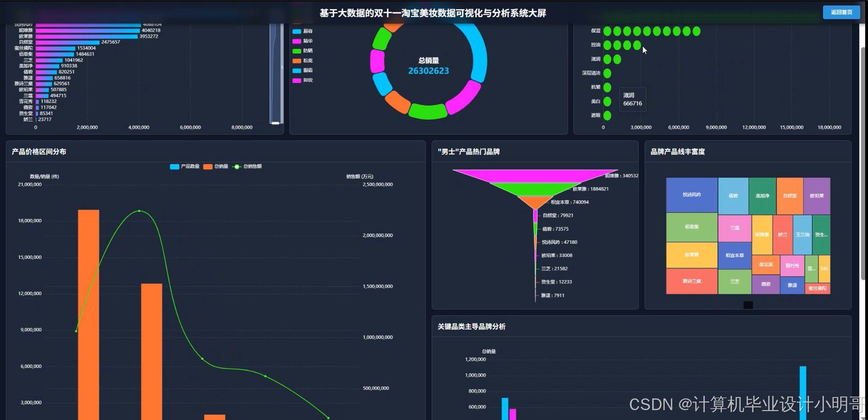Click the 欧珀莱 : 33008 funnel label
This screenshot has width=868, height=420.
pos(557,256)
